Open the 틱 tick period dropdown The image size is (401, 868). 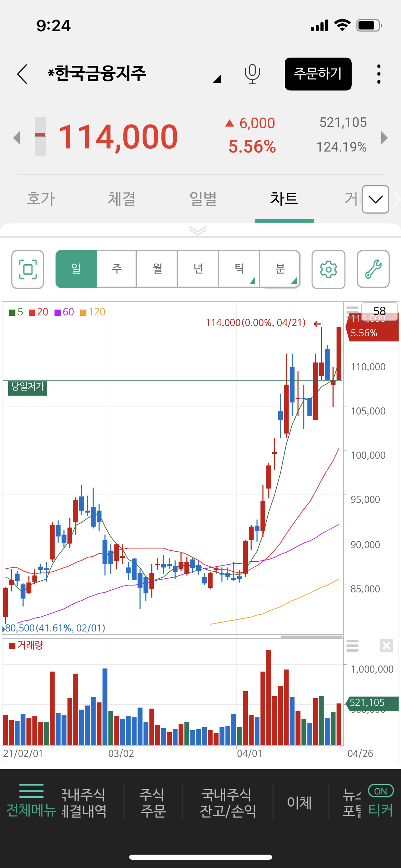click(239, 269)
